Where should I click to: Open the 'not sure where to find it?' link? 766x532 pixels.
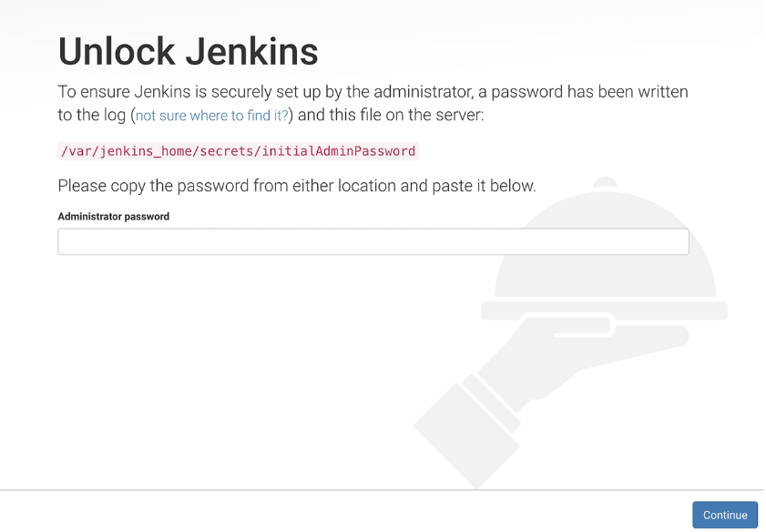212,116
